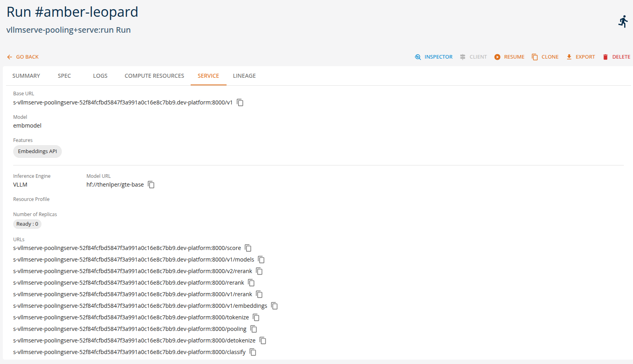Screen dimensions: 633x364
Task: Go back to the previous page
Action: [23, 57]
